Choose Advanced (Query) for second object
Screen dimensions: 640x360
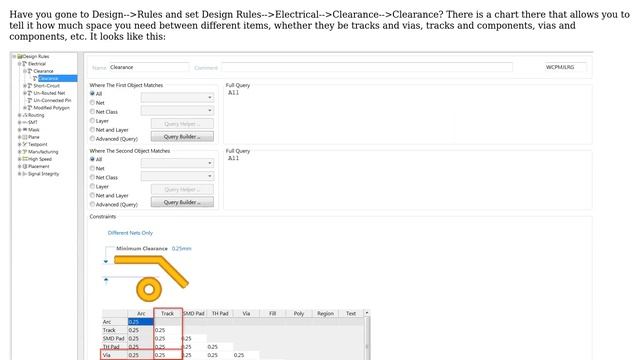92,204
